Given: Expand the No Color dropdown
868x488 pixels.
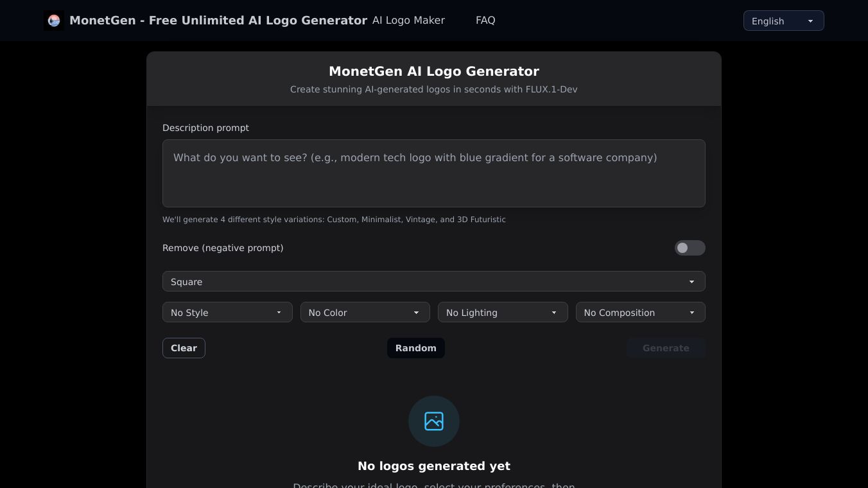Looking at the screenshot, I should click(365, 312).
